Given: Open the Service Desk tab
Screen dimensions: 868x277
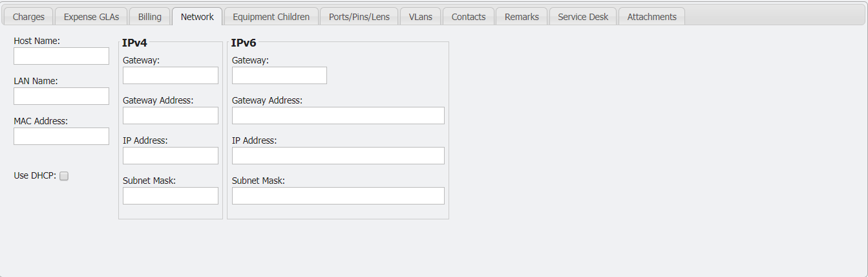Looking at the screenshot, I should click(x=582, y=17).
